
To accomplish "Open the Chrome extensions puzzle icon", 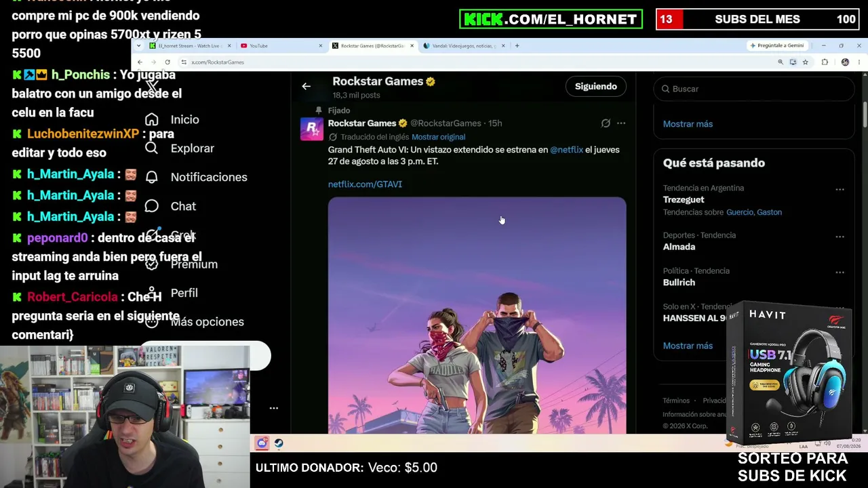I will tap(825, 62).
